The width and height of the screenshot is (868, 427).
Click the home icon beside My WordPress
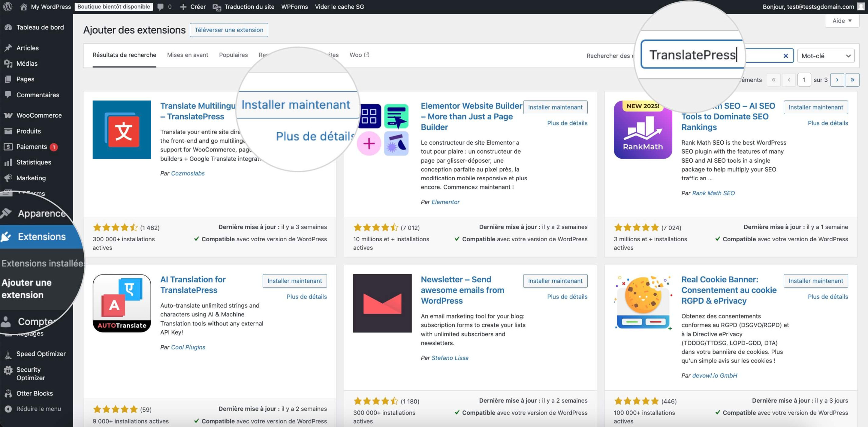point(23,7)
